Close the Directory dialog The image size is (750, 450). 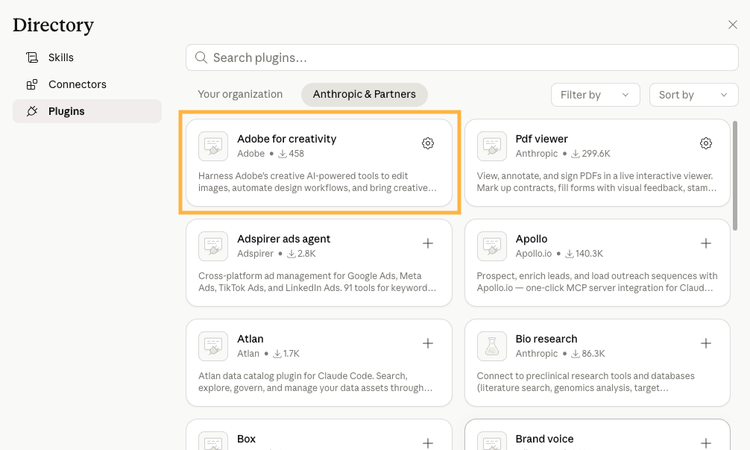tap(732, 25)
